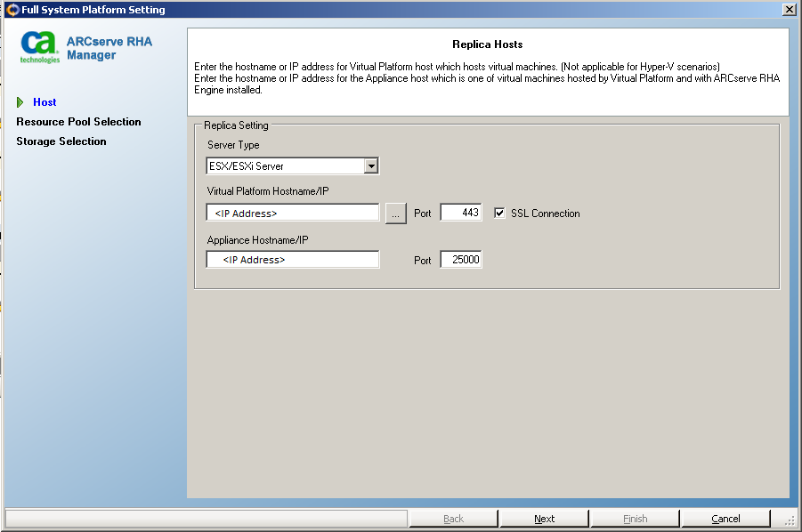The image size is (802, 532).
Task: Click the green arrow beside Host step
Action: tap(20, 102)
